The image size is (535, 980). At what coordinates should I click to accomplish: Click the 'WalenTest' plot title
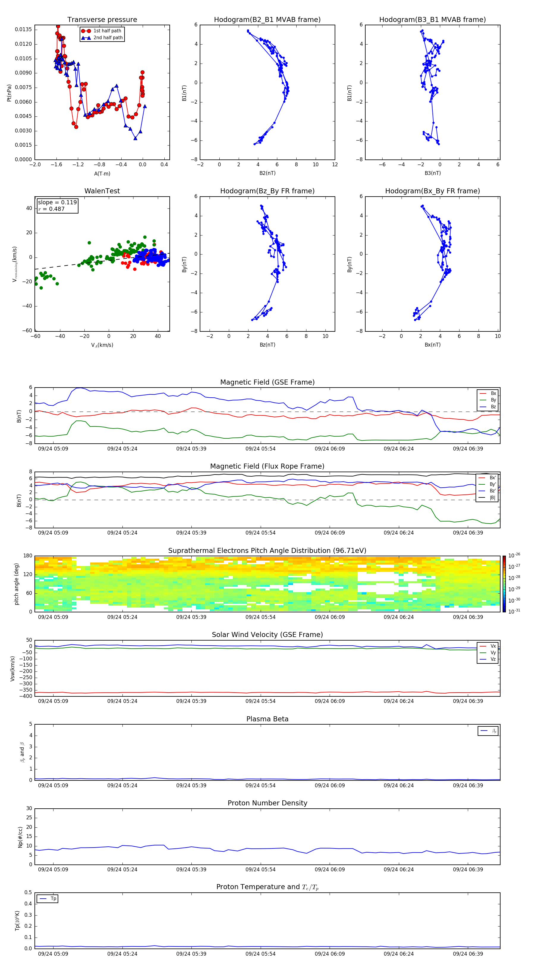(102, 191)
